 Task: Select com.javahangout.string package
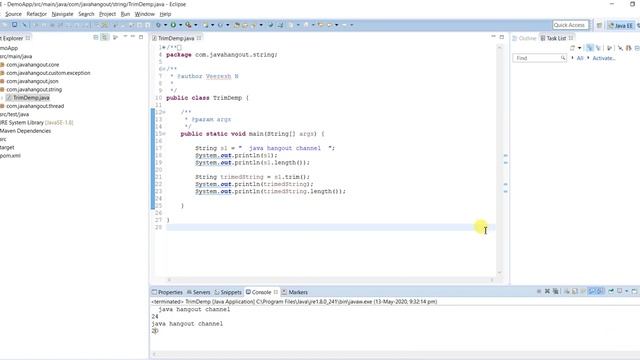click(34, 89)
